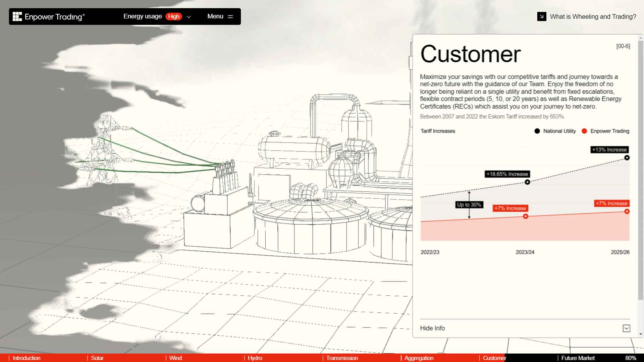
Task: Go to the Hydro section
Action: pyautogui.click(x=255, y=358)
